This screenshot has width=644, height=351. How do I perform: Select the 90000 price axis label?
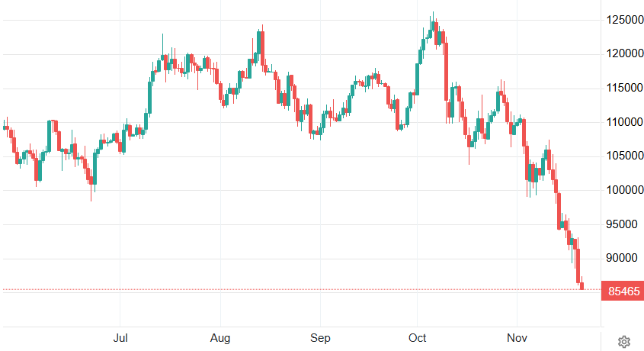(x=622, y=258)
